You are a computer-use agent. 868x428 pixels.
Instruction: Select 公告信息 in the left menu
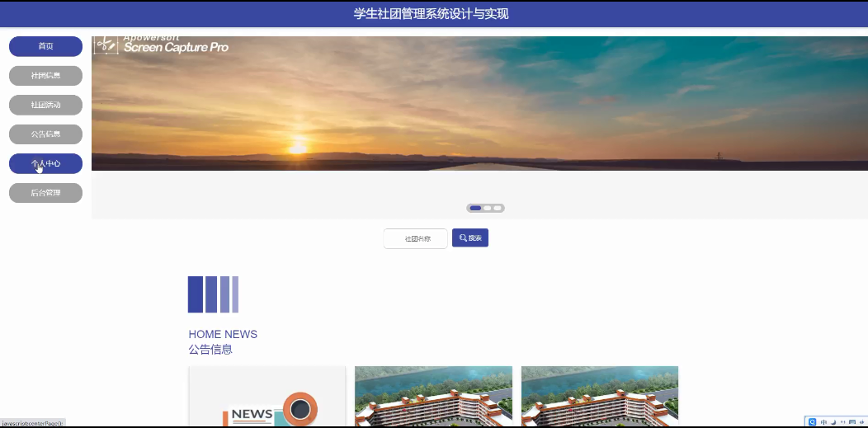click(x=45, y=134)
